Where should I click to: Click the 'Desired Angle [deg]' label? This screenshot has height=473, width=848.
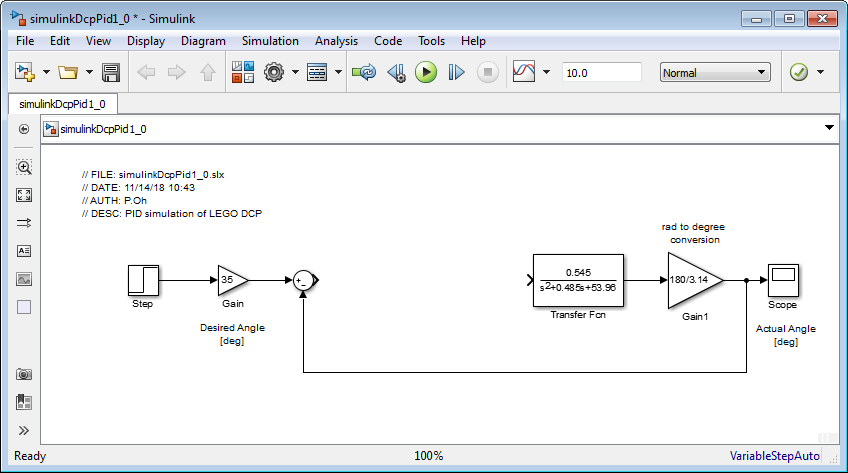[x=232, y=334]
